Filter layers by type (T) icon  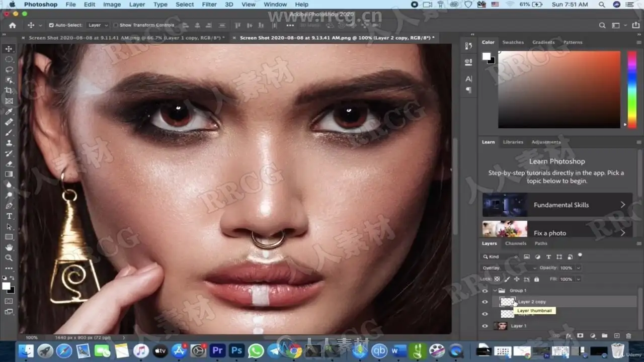point(548,257)
